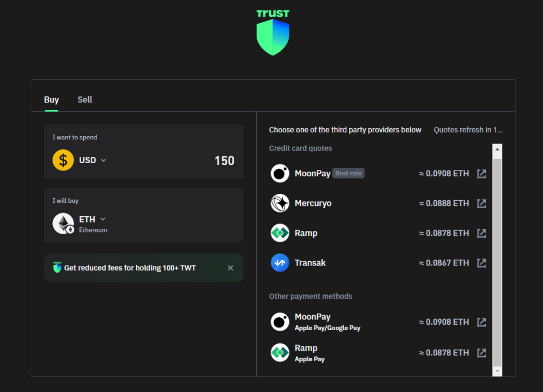Click the Trust Wallet shield logo
543x392 pixels.
pos(273,33)
